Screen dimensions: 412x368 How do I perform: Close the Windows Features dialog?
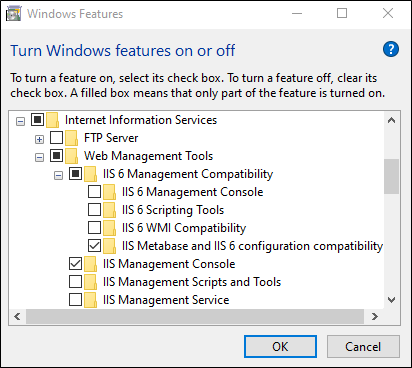388,13
